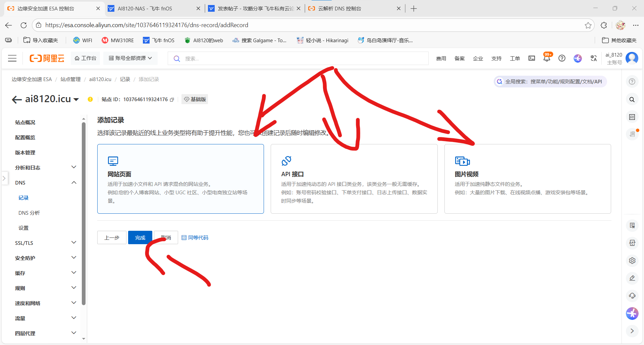Open the ai_8120 account avatar
Image resolution: width=644 pixels, height=345 pixels.
point(632,58)
